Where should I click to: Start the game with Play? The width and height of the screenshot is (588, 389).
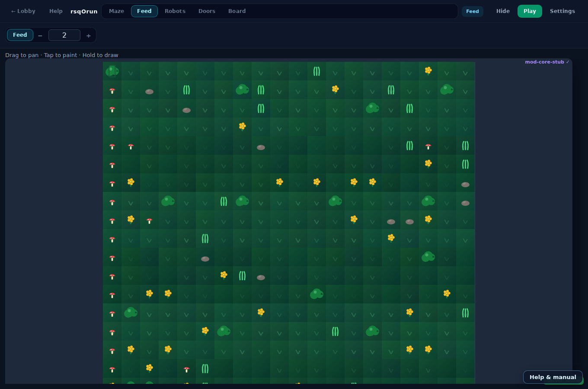point(530,11)
